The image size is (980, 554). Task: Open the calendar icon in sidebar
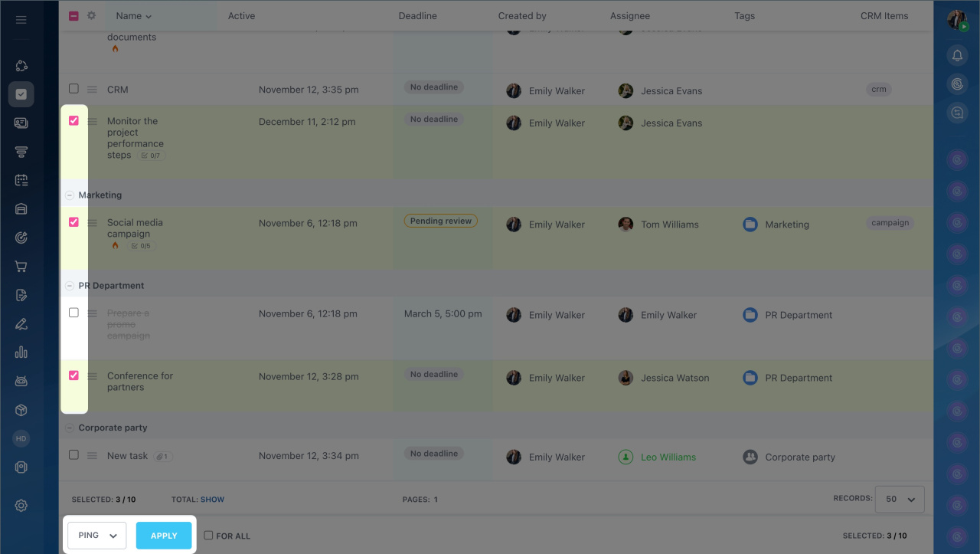(21, 181)
